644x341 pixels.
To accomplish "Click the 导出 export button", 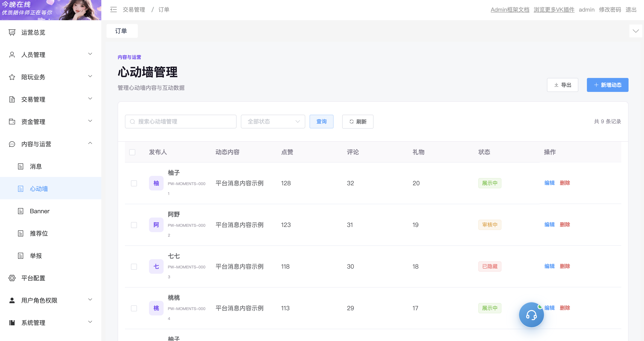I will click(x=562, y=85).
